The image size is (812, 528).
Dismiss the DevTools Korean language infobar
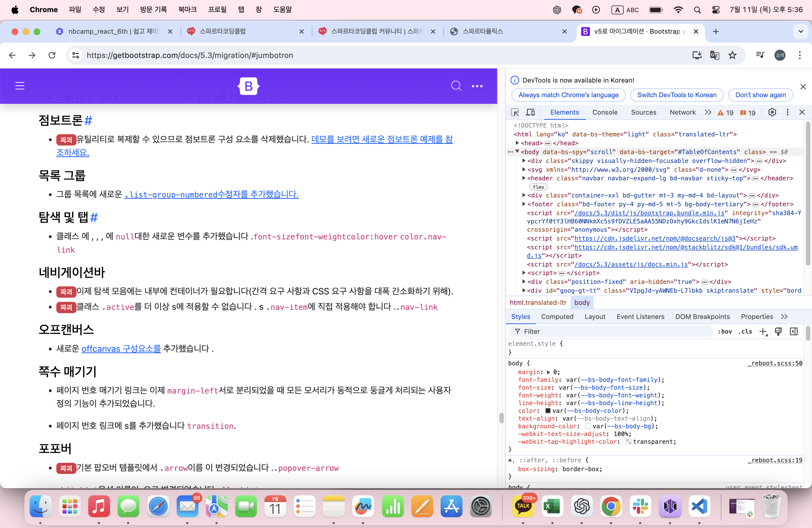tap(803, 87)
